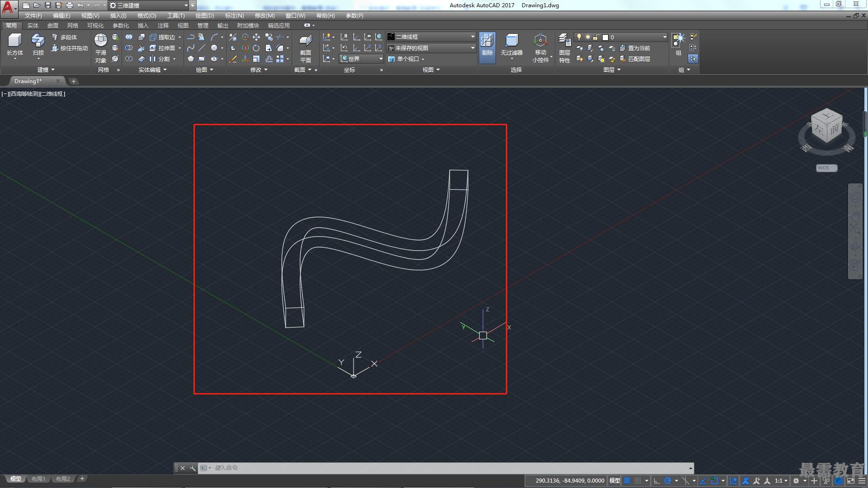Toggle annotation visibility blue icon

click(x=745, y=481)
